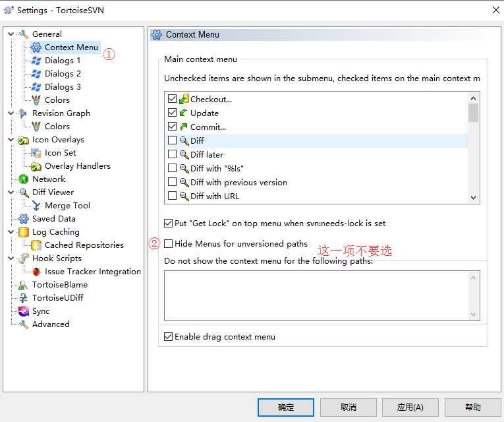The image size is (504, 422).
Task: Click the Icon Set icon
Action: pos(36,153)
